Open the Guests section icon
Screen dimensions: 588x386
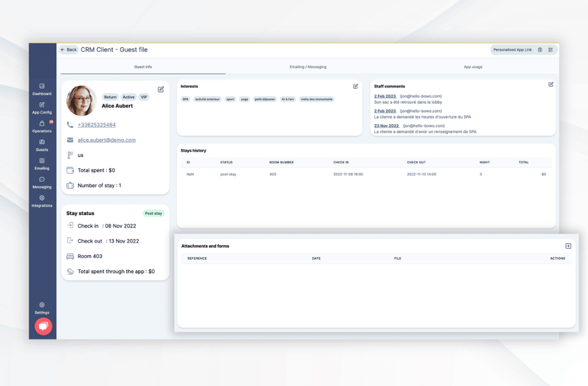pyautogui.click(x=42, y=142)
